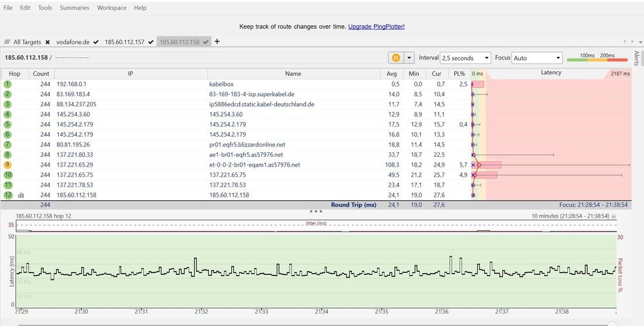Click the hop 1 green circle icon
The height and width of the screenshot is (326, 644).
tap(8, 84)
